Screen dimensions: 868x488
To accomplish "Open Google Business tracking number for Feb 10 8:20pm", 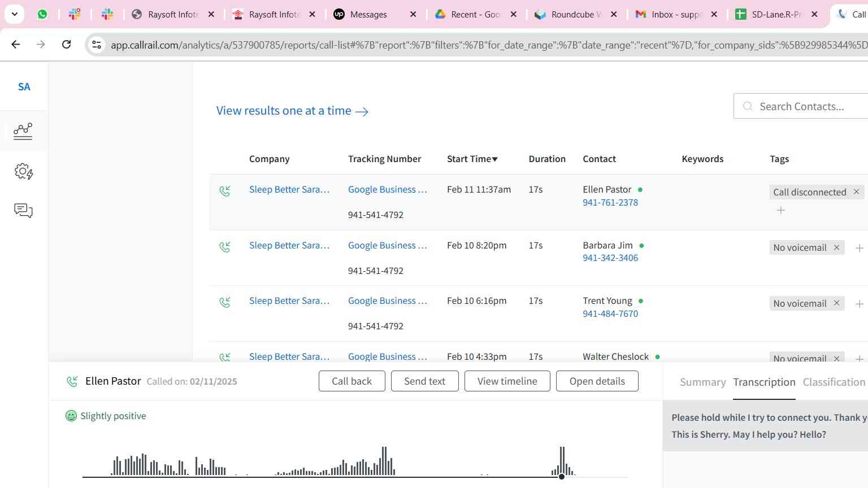I will (388, 245).
